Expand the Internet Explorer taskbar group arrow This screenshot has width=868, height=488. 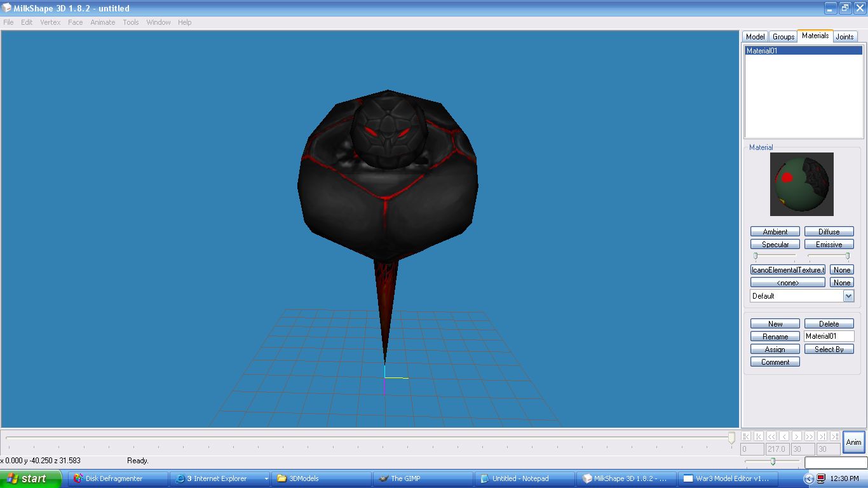click(x=266, y=478)
